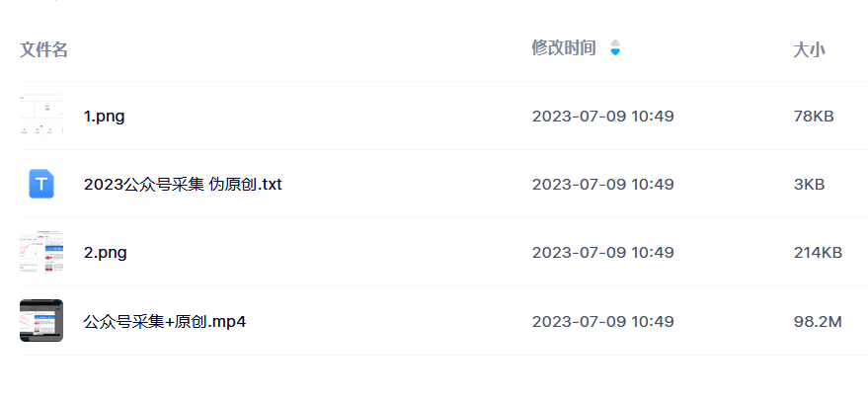Click the 214KB size of 2.png
Viewport: 868px width, 402px height.
[818, 253]
